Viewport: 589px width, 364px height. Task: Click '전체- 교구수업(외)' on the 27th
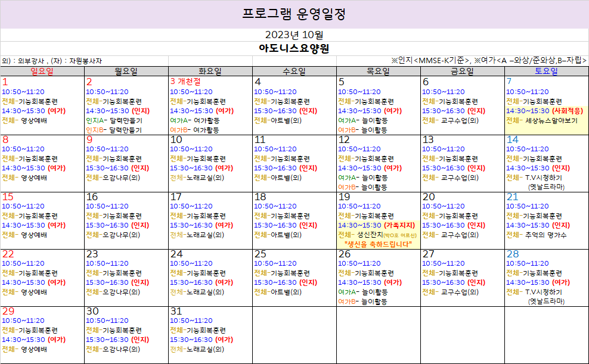tap(450, 293)
